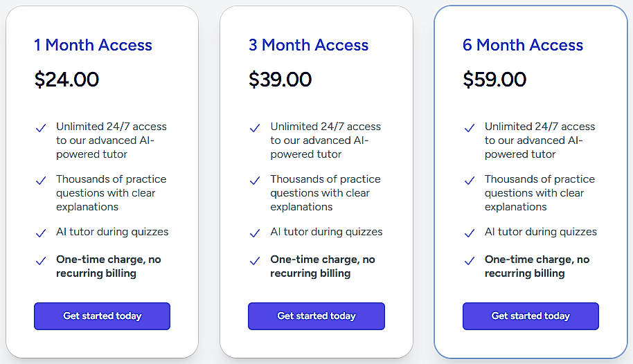Click checkmark beside AI tutor quizzes in 1 Month plan
633x364 pixels.
41,233
